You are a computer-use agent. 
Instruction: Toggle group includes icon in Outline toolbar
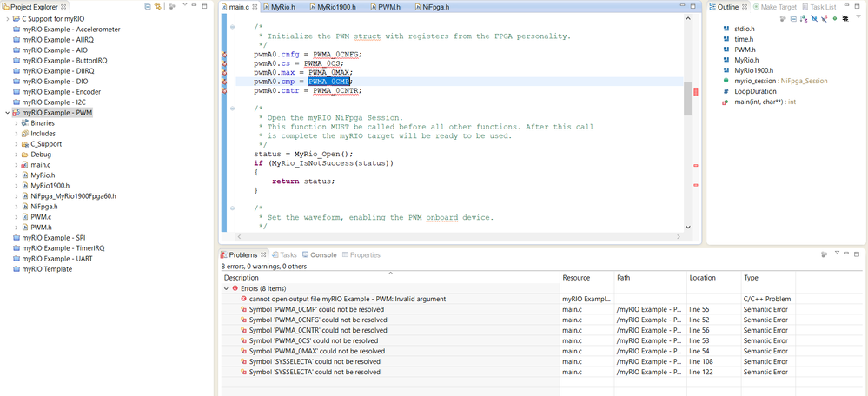click(845, 19)
